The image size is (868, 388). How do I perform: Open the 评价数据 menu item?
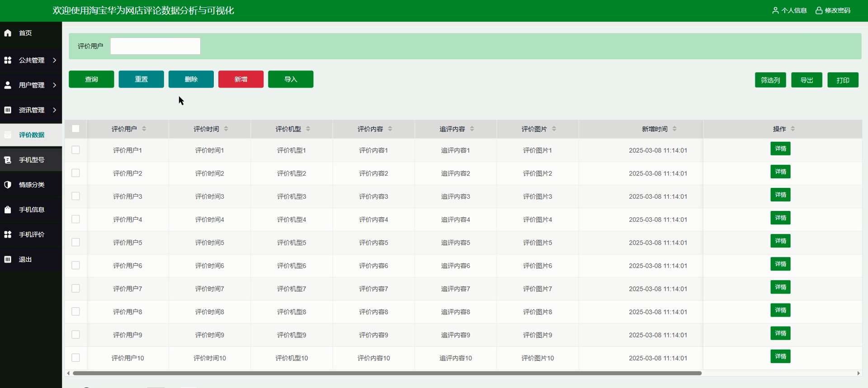tap(31, 135)
